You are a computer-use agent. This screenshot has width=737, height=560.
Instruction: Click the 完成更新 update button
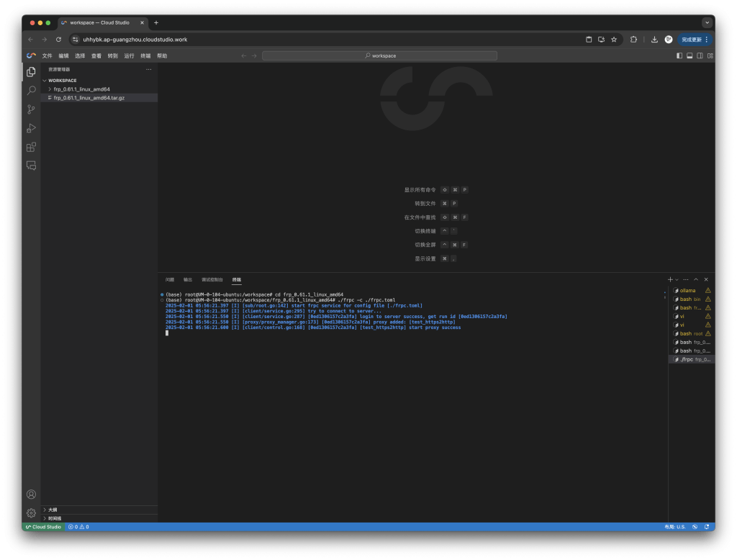[x=695, y=40]
